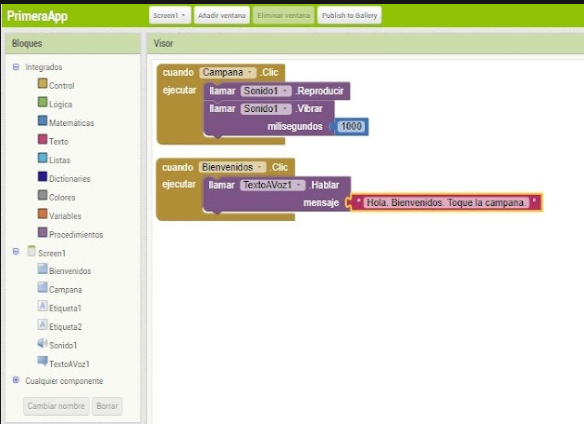
Task: Click the Dictionaries label in tree
Action: click(x=70, y=179)
